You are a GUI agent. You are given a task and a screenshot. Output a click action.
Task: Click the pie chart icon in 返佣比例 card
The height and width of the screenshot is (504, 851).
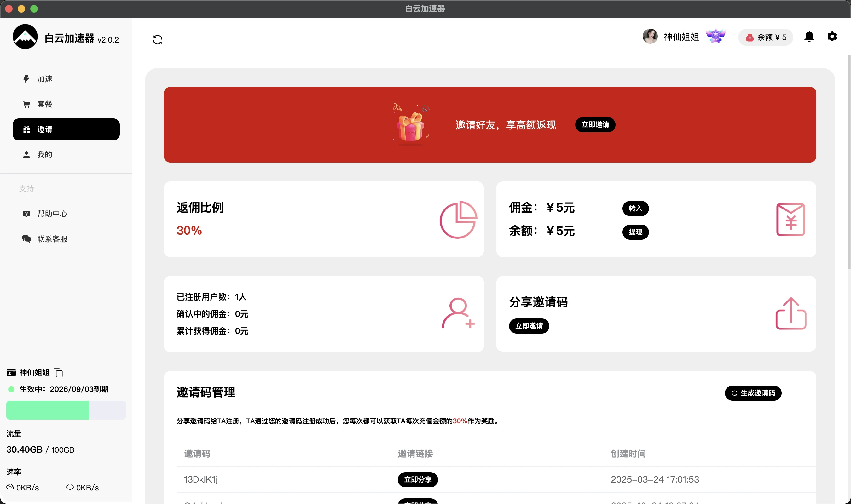458,220
